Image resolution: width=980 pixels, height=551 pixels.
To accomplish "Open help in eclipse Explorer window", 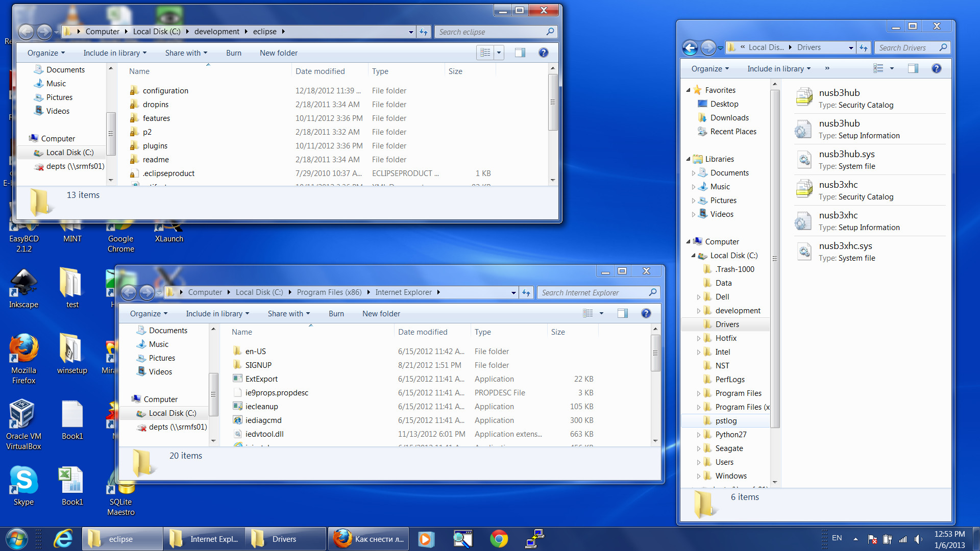I will point(543,53).
